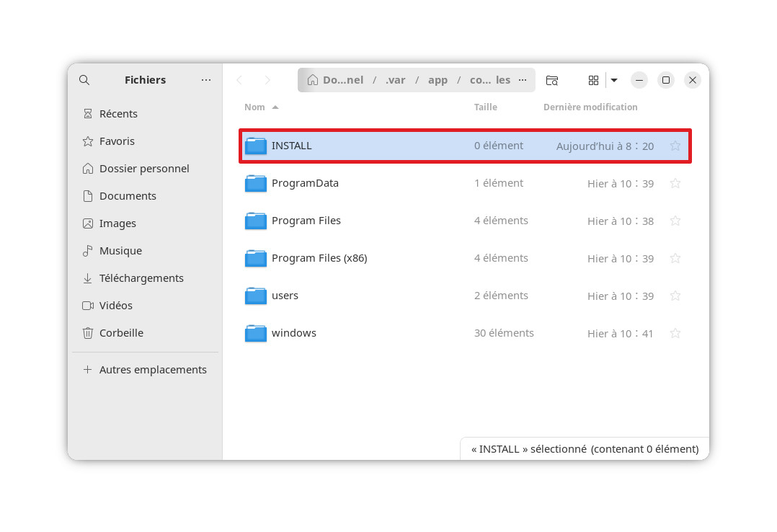
Task: Go to Téléchargements in the sidebar
Action: (x=141, y=278)
